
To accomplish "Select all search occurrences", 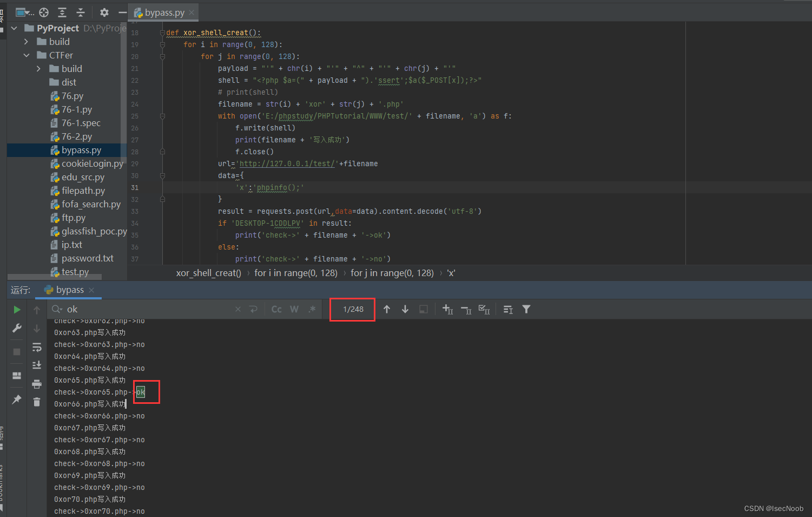I will 485,309.
